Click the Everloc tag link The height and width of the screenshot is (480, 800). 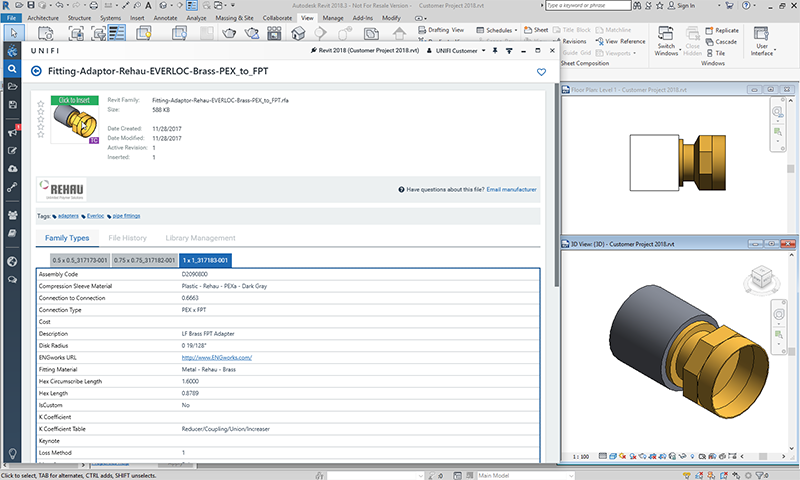[95, 216]
